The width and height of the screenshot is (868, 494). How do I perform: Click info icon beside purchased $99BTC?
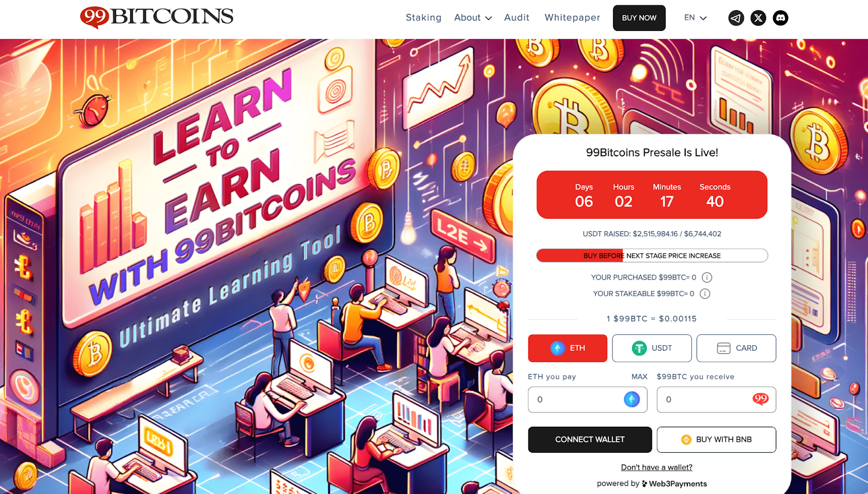point(707,277)
